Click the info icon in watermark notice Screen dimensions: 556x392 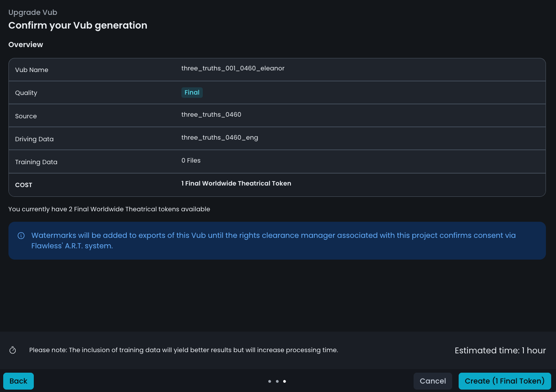[x=21, y=235]
